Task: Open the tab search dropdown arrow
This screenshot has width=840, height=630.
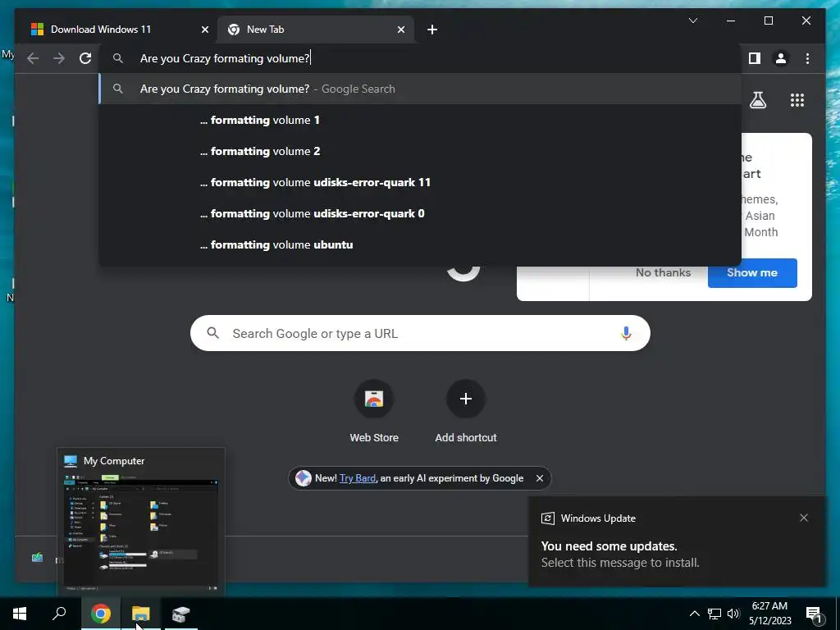Action: pos(692,21)
